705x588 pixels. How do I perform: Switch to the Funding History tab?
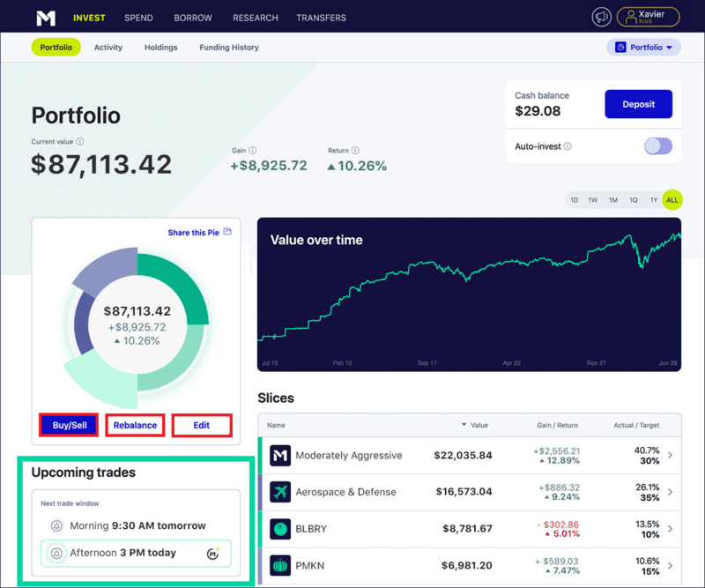point(229,48)
